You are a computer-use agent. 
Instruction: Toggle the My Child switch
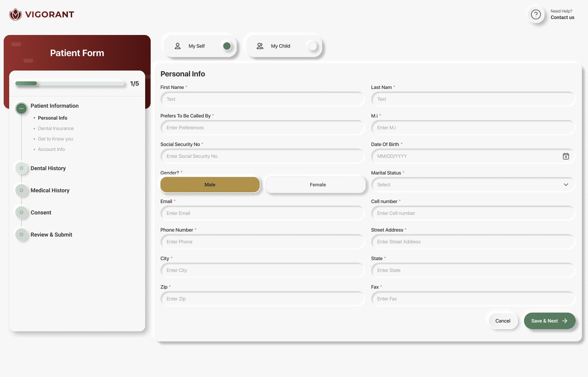[313, 46]
